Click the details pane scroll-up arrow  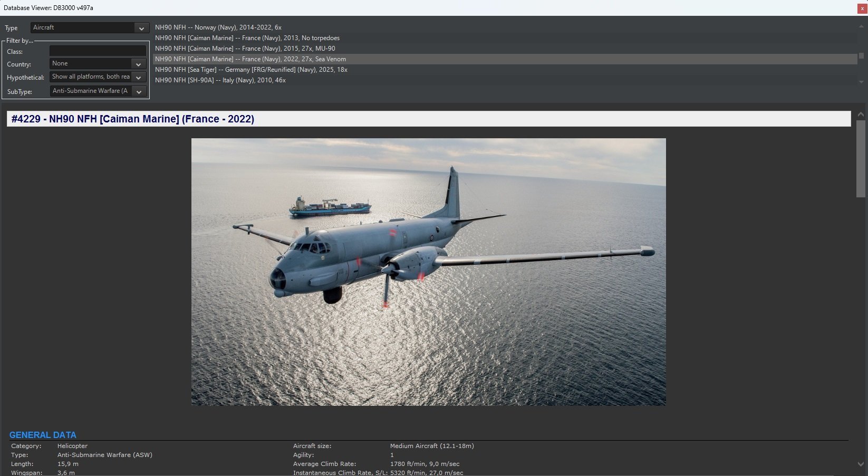pos(861,115)
